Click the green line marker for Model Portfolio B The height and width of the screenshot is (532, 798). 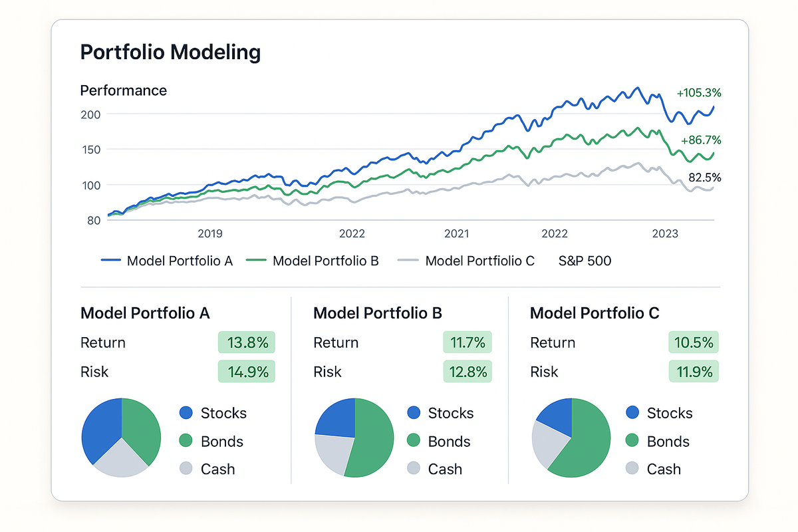pyautogui.click(x=257, y=261)
